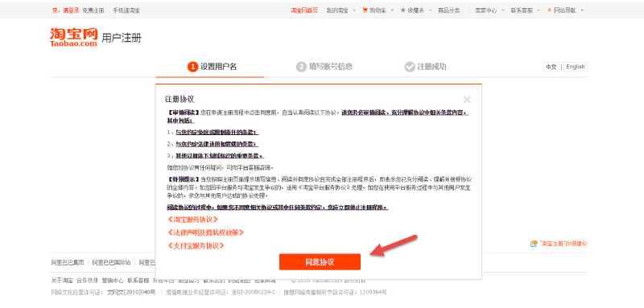The height and width of the screenshot is (308, 644).
Task: Switch language to 中文
Action: (551, 67)
